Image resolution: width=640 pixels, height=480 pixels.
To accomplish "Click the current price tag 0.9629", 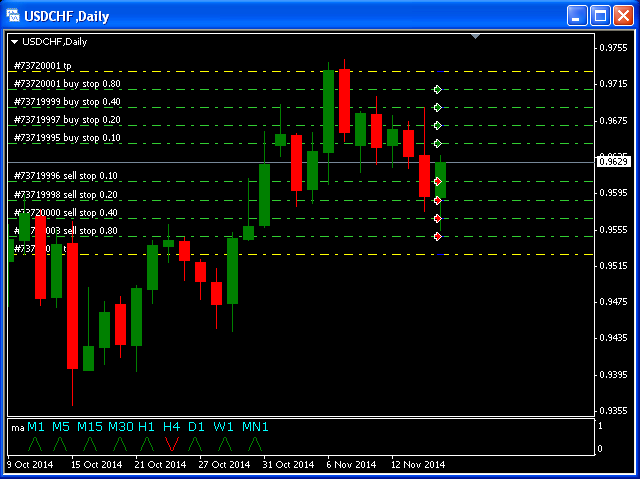I will click(x=611, y=161).
